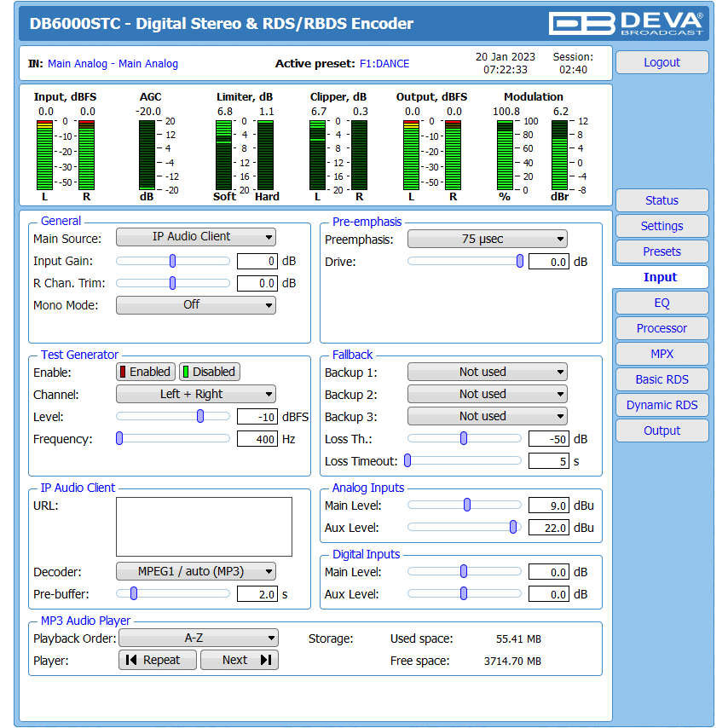Set Test Generator to Disabled
This screenshot has height=728, width=728.
(209, 372)
